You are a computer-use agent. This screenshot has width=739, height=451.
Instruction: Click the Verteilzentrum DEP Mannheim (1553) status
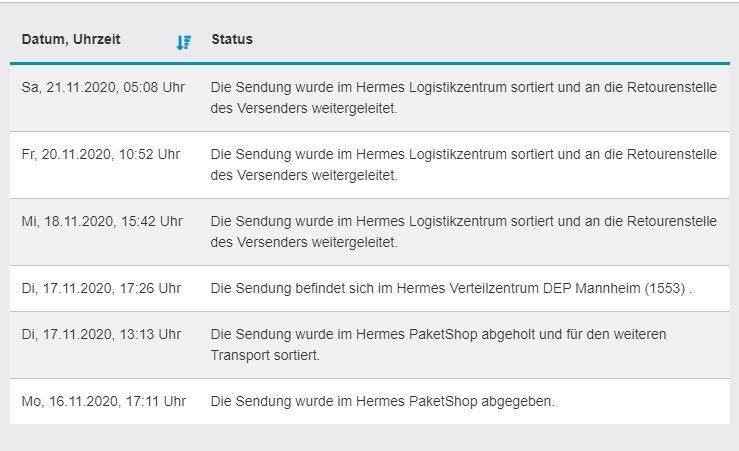pyautogui.click(x=452, y=288)
